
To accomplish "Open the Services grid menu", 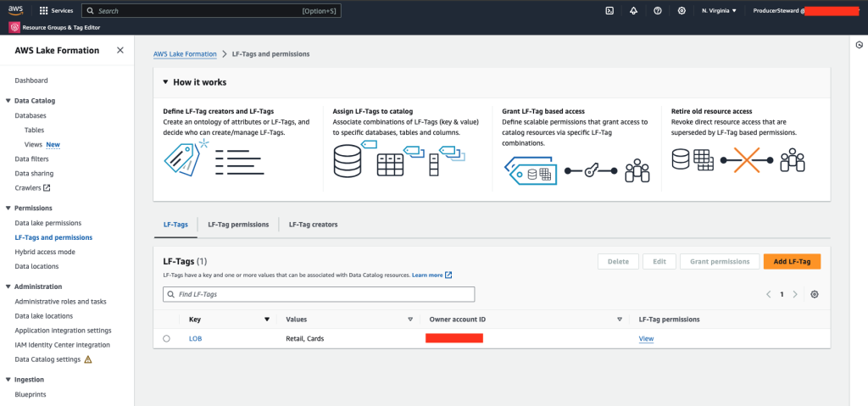I will click(x=57, y=10).
